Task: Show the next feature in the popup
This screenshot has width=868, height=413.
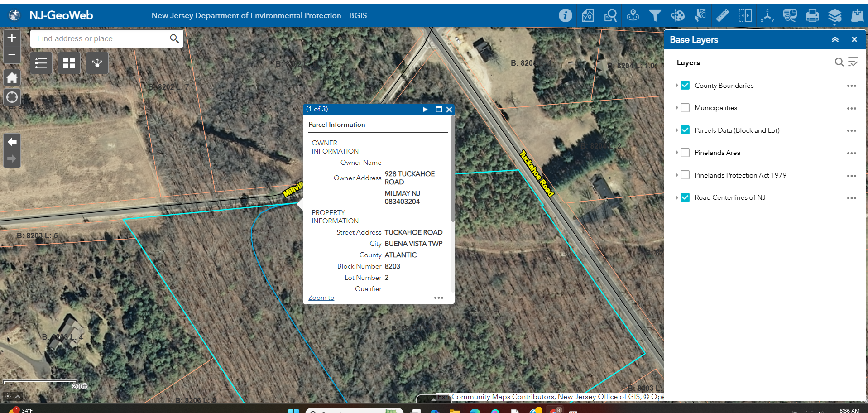Action: coord(425,110)
